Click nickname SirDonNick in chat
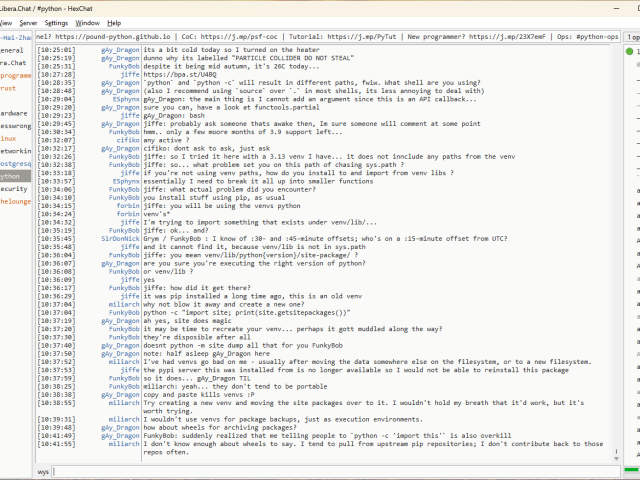 (x=120, y=240)
